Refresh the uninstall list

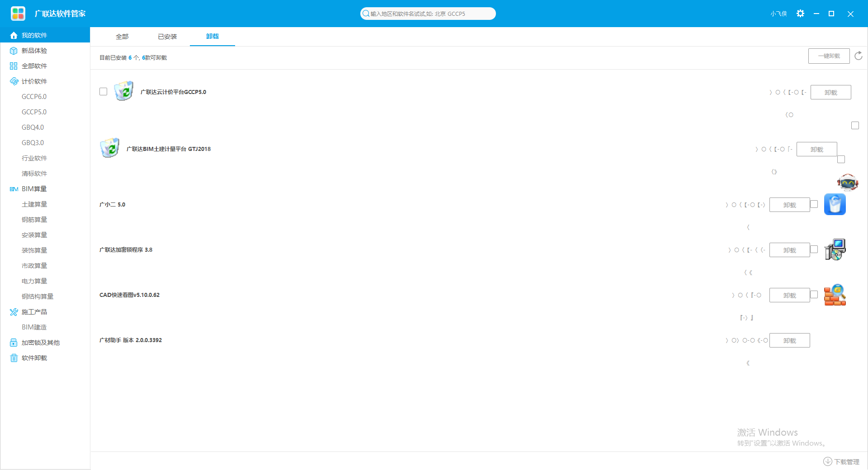pos(859,56)
